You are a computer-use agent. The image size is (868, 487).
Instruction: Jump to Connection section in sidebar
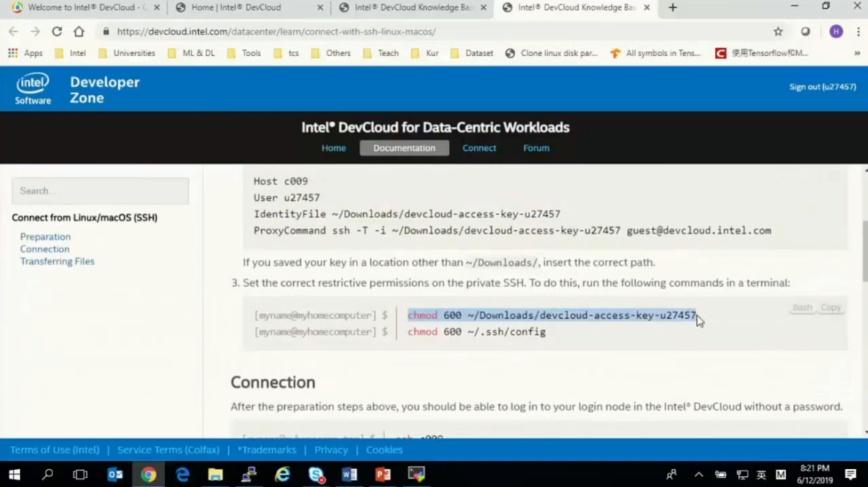tap(45, 249)
